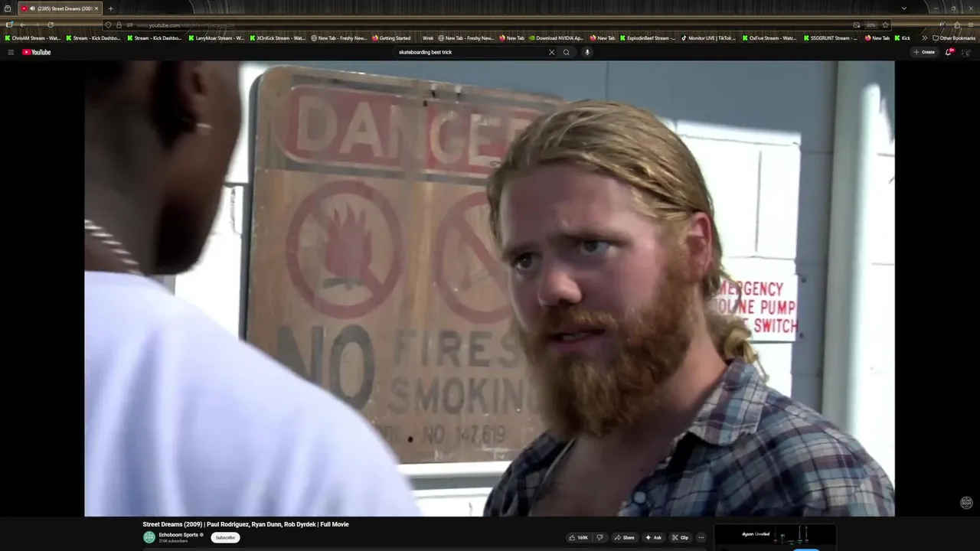Image resolution: width=980 pixels, height=551 pixels.
Task: Open the SSGGRUNT Stream bookmark
Action: (x=831, y=37)
